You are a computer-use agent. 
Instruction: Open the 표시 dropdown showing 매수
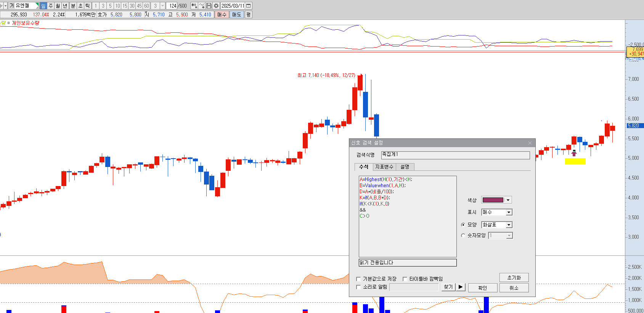pos(508,212)
